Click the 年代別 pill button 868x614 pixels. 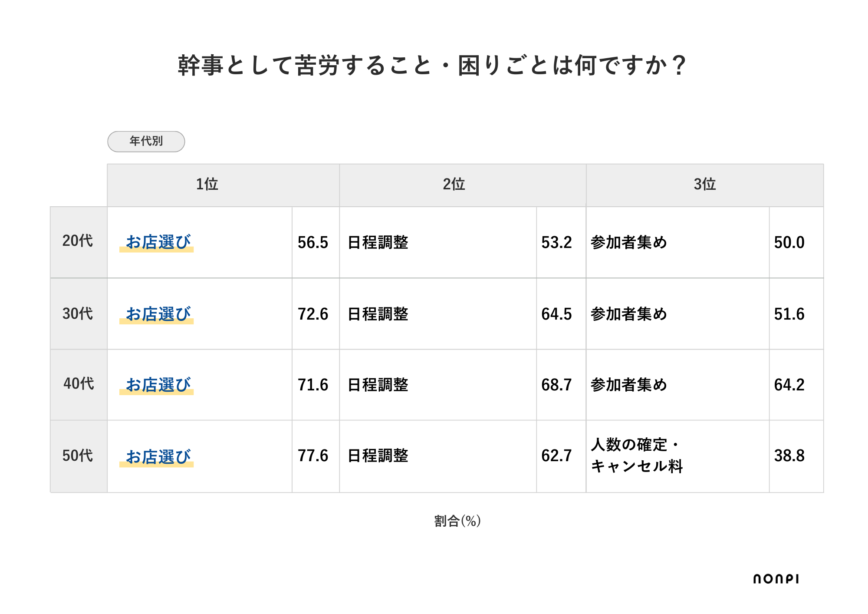point(146,142)
